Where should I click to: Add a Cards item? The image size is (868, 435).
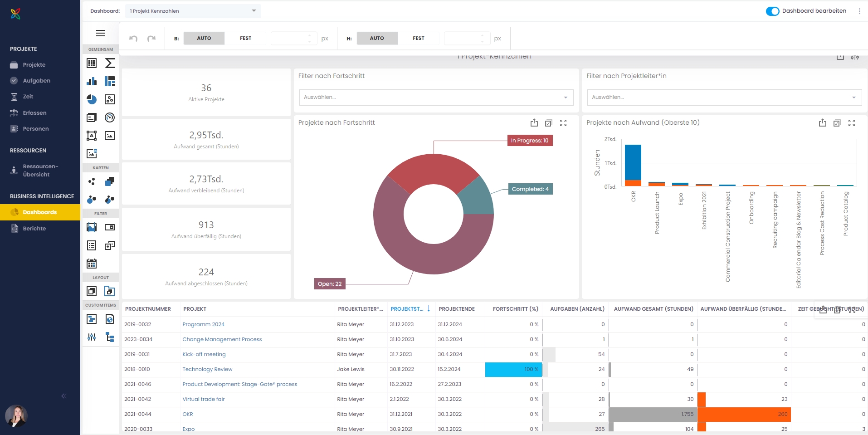tap(92, 117)
